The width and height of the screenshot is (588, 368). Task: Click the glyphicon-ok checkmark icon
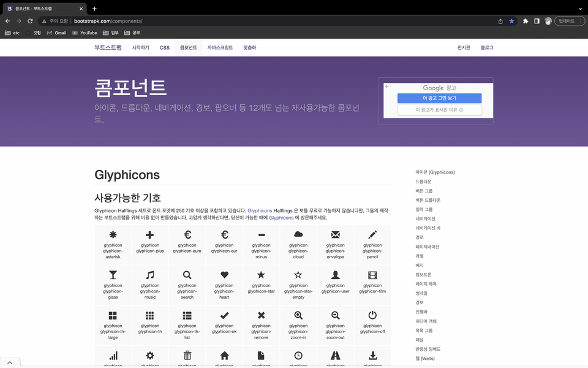224,315
